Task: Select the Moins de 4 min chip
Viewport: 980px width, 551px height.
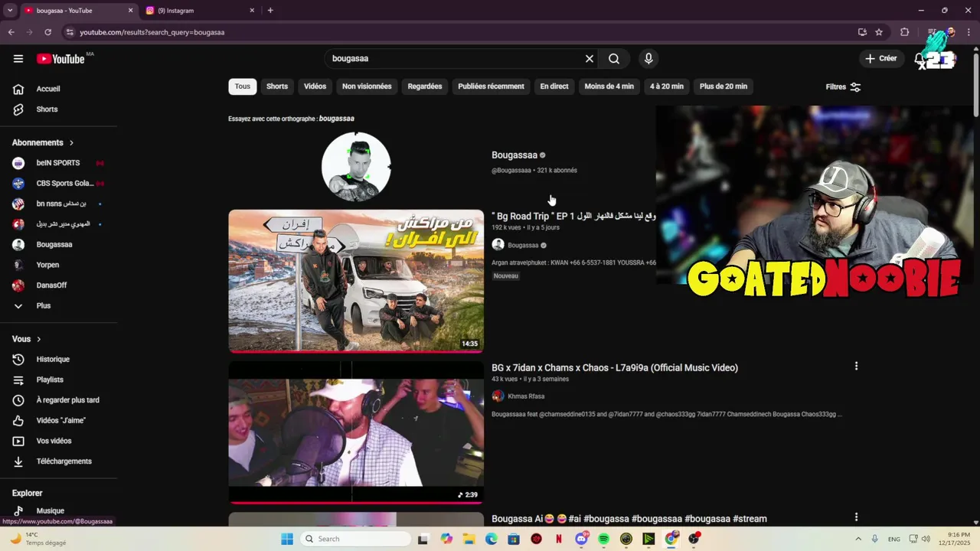Action: click(x=609, y=86)
